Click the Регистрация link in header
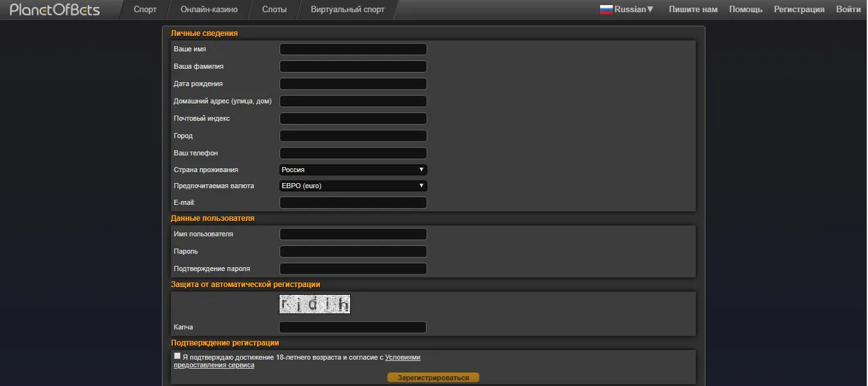Viewport: 868px width, 386px height. point(799,10)
